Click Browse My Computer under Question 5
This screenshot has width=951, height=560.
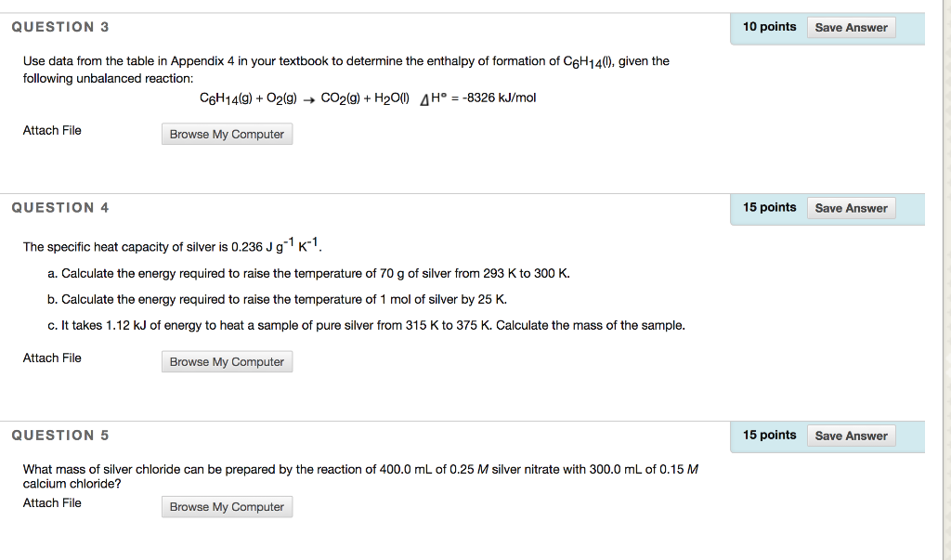(x=227, y=506)
